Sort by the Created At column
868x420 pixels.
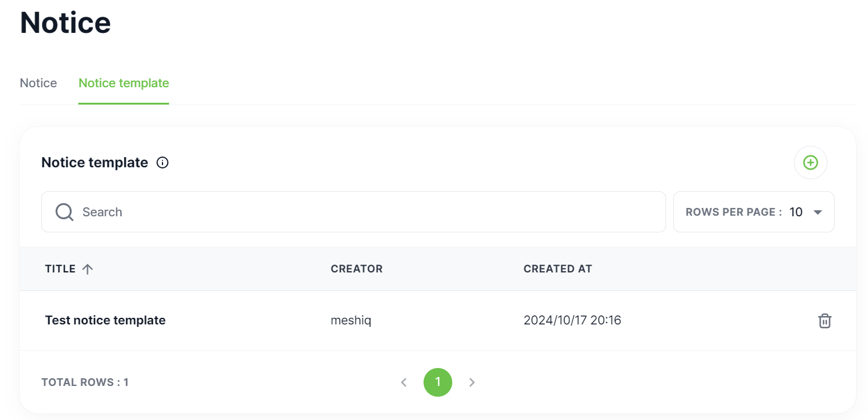click(x=557, y=269)
